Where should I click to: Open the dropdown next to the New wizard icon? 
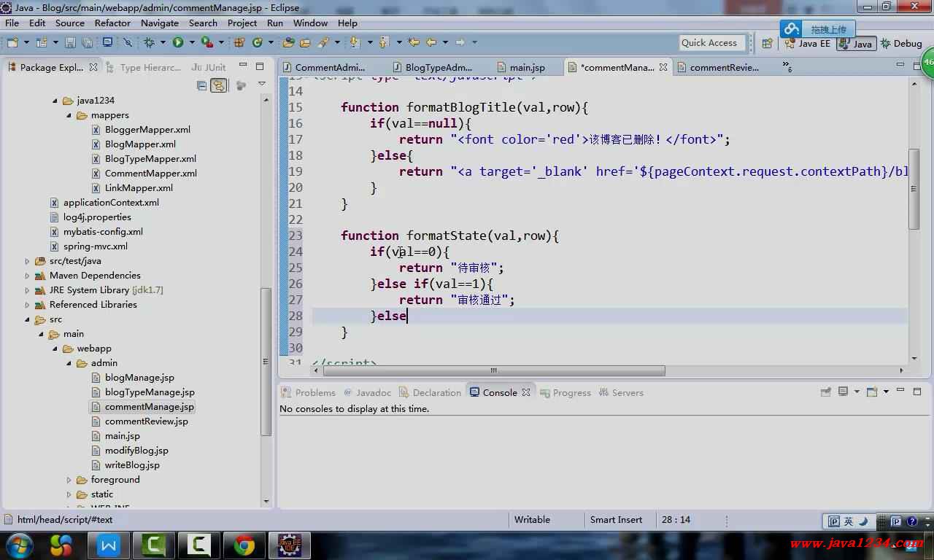pos(26,42)
